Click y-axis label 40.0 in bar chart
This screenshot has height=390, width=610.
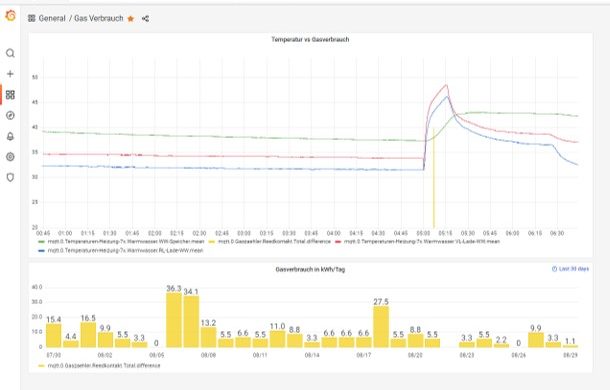point(37,287)
